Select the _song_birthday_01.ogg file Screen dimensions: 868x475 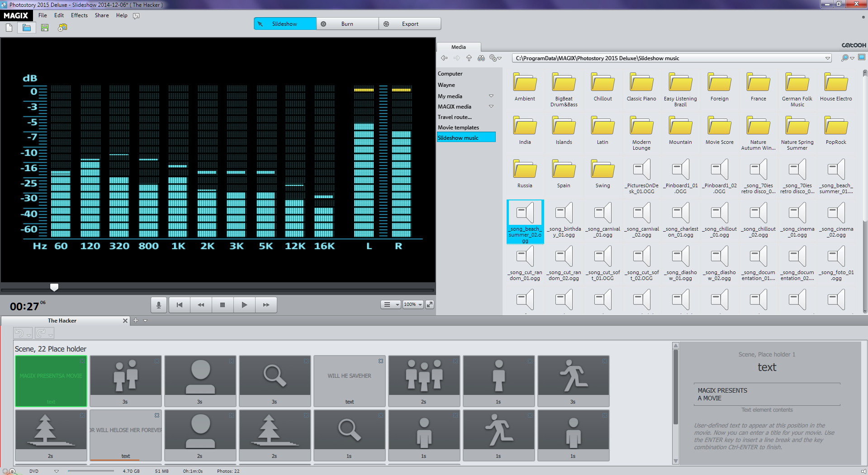click(564, 220)
